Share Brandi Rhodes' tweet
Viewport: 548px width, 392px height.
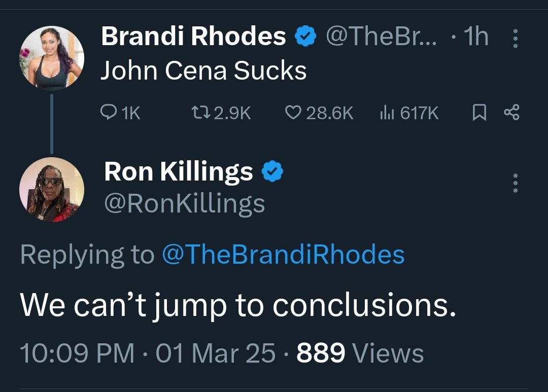(511, 113)
